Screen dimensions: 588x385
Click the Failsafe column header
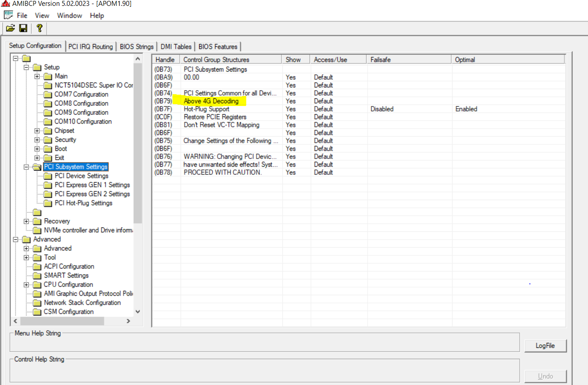pyautogui.click(x=409, y=59)
